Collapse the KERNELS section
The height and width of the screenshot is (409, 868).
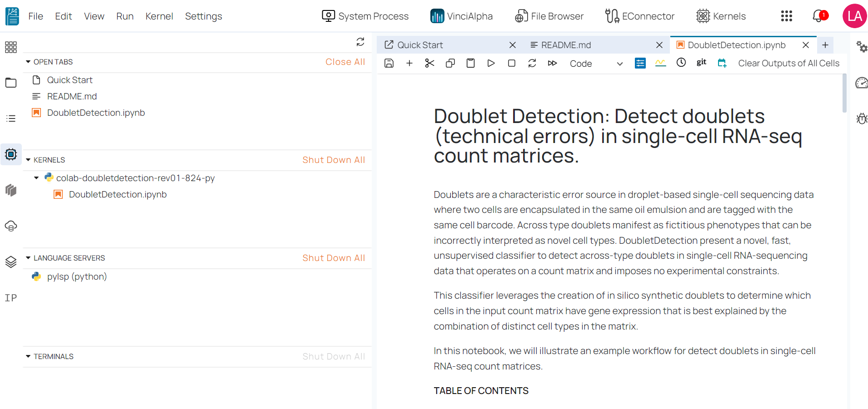click(x=28, y=160)
